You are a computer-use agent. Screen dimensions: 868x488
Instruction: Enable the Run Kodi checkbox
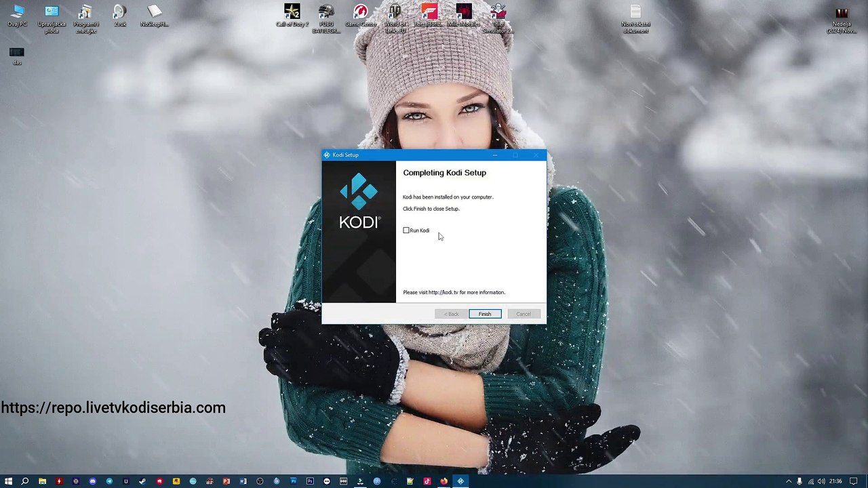coord(406,230)
